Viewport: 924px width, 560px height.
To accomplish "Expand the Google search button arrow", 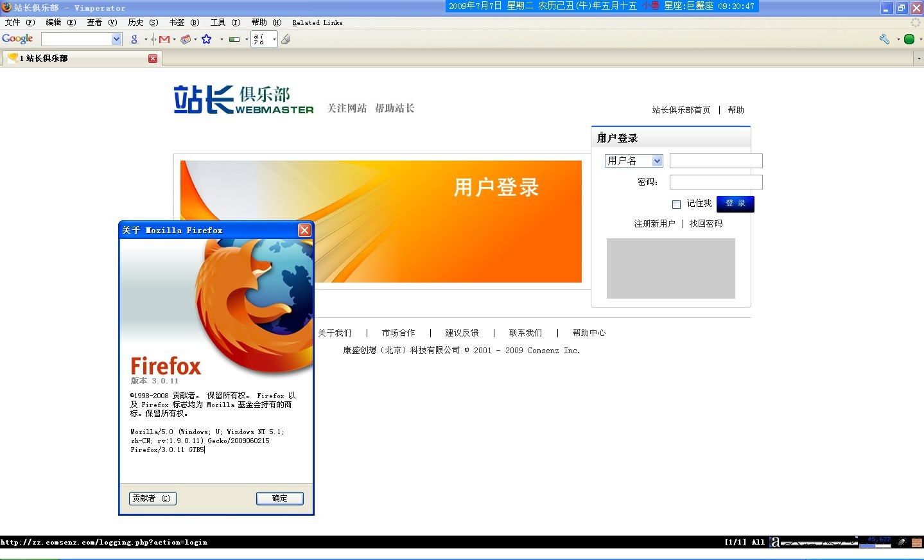I will coord(146,39).
